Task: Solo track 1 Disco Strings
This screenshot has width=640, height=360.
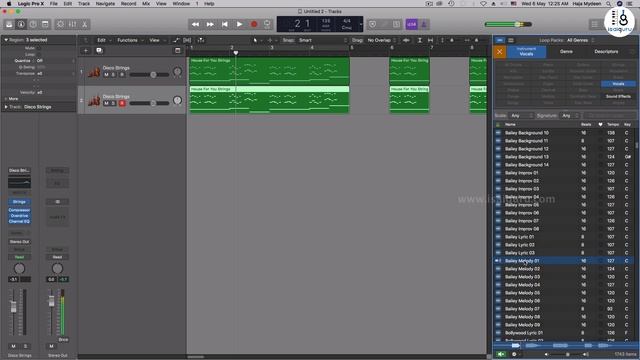Action: click(x=114, y=75)
